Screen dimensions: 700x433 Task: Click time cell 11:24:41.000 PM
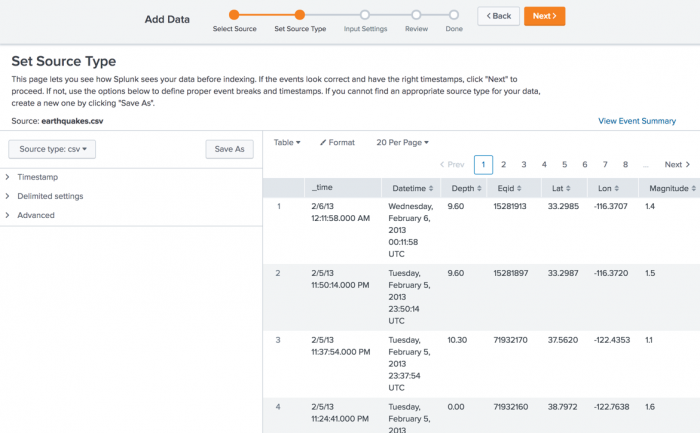coord(340,419)
